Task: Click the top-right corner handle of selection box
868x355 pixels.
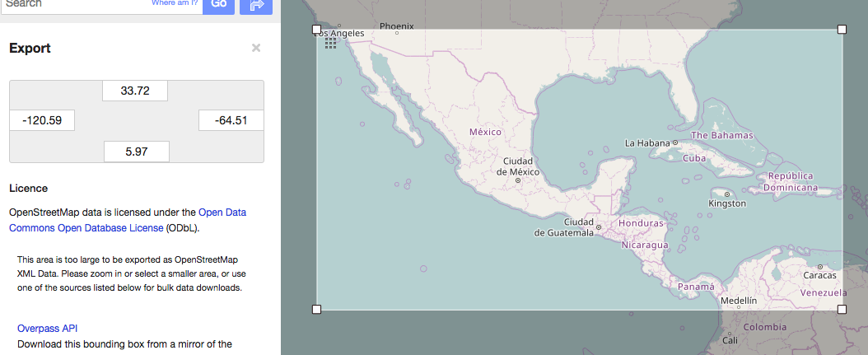Action: point(842,30)
